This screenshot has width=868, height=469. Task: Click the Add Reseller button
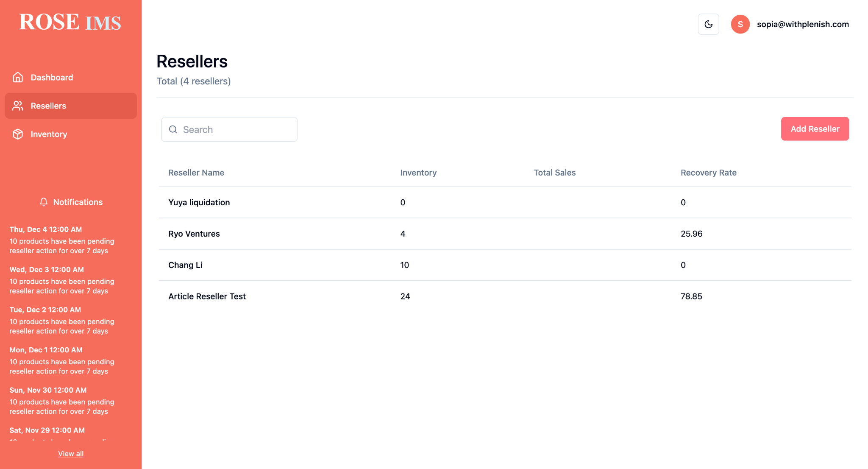pyautogui.click(x=815, y=129)
